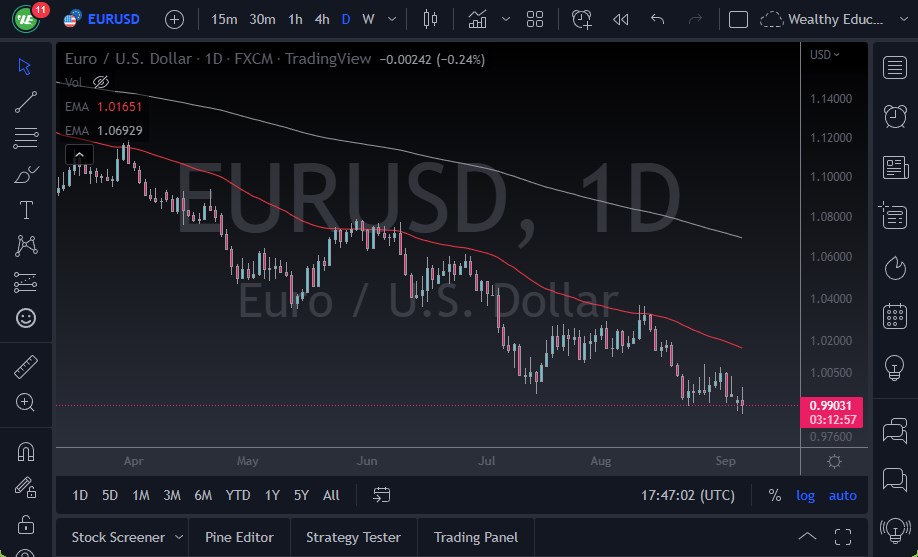Toggle stay in drawing mode pencil-lock
The image size is (918, 557).
pos(25,487)
